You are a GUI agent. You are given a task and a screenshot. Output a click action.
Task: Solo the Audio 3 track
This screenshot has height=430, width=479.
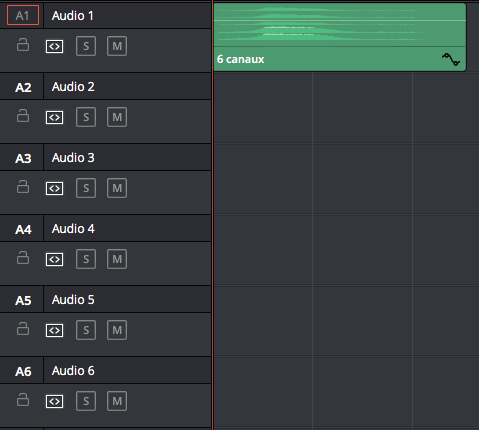point(86,188)
